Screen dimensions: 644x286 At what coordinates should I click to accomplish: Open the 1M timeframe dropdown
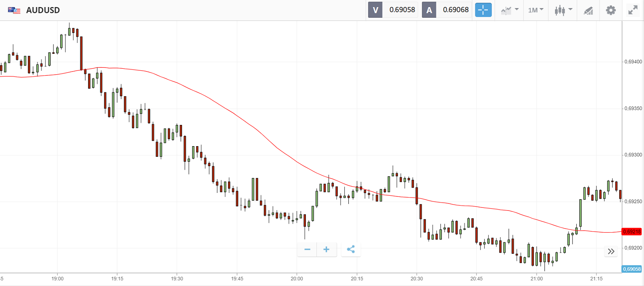click(535, 10)
